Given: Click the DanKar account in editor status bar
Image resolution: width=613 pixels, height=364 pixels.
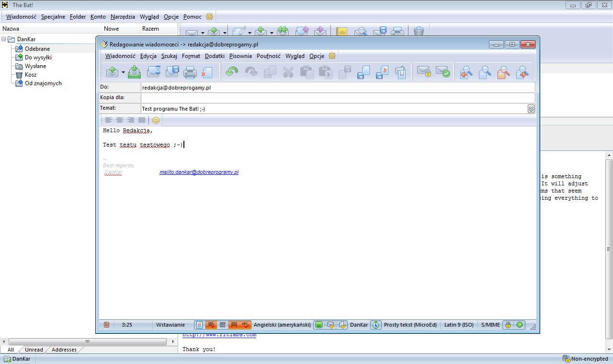Looking at the screenshot, I should 359,325.
